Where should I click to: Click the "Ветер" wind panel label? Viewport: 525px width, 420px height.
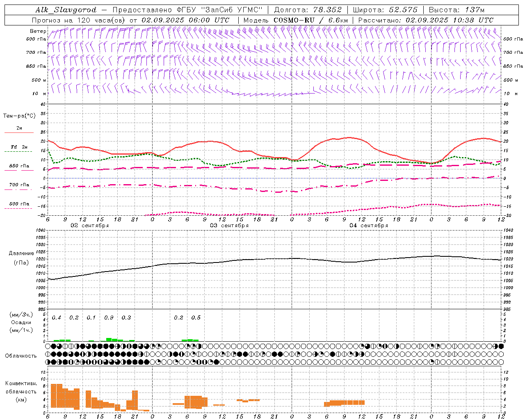[38, 31]
